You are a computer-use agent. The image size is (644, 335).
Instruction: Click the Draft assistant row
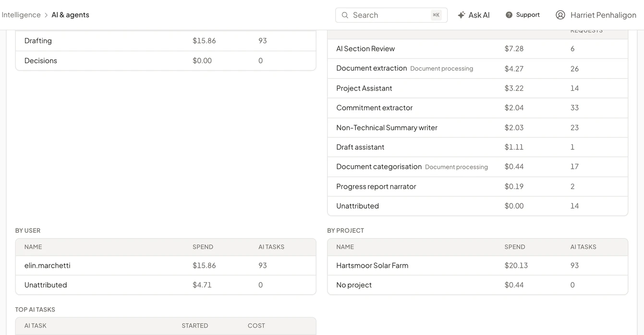[477, 147]
